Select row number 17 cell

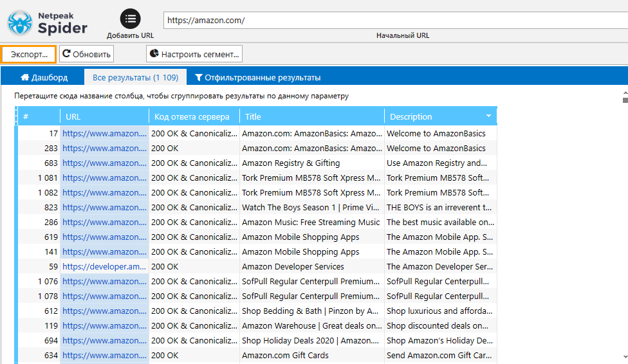[39, 133]
